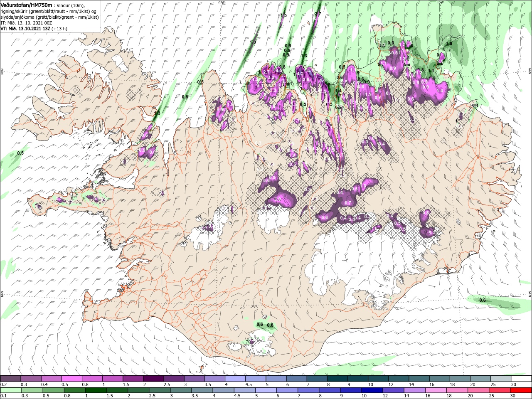Click the white swatch above 30 in snow legend
532x399 pixels.
click(521, 378)
